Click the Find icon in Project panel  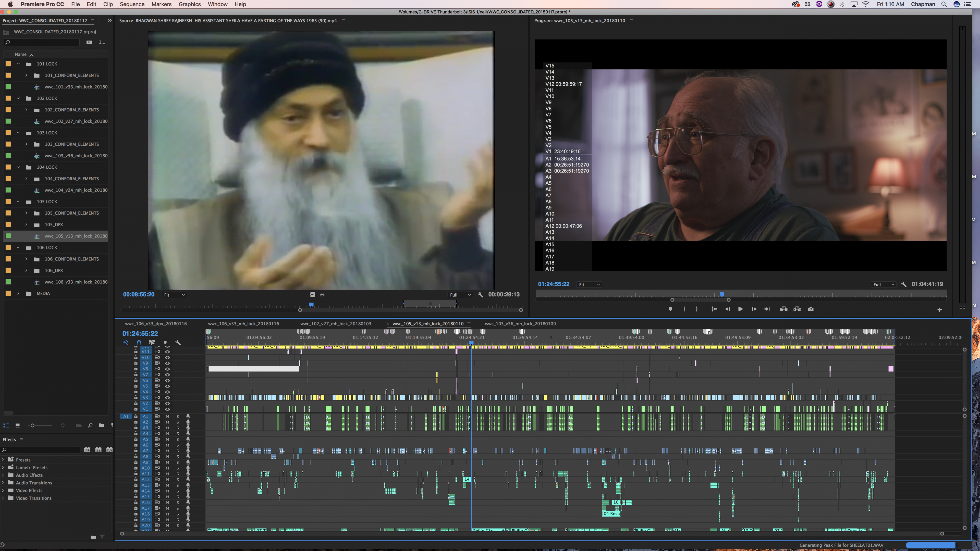(x=90, y=425)
